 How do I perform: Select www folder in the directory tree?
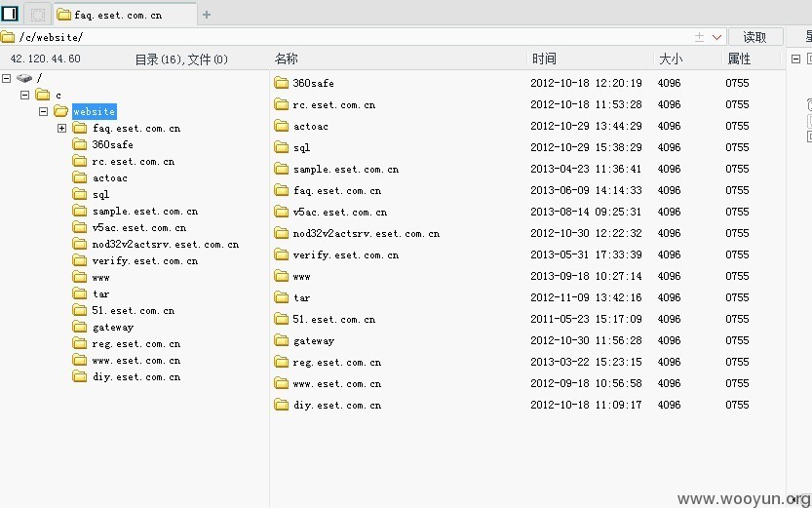[101, 278]
